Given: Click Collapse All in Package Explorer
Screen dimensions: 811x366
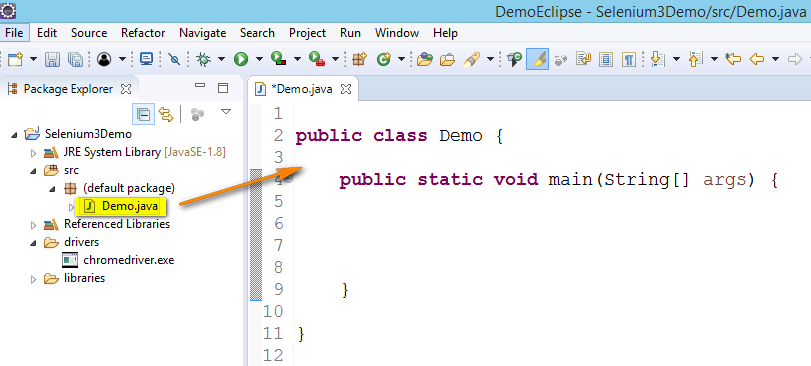Looking at the screenshot, I should 144,114.
